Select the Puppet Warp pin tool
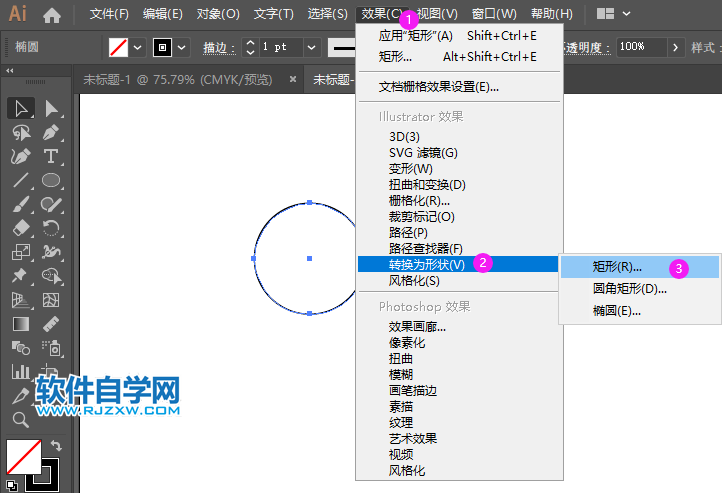The height and width of the screenshot is (493, 722). point(20,276)
